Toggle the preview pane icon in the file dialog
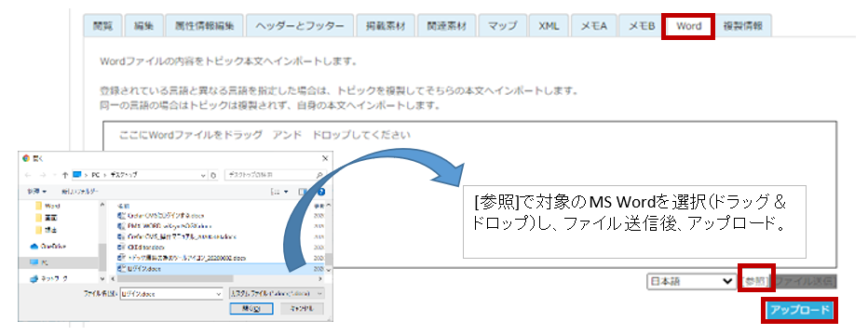868x335 pixels. click(303, 192)
